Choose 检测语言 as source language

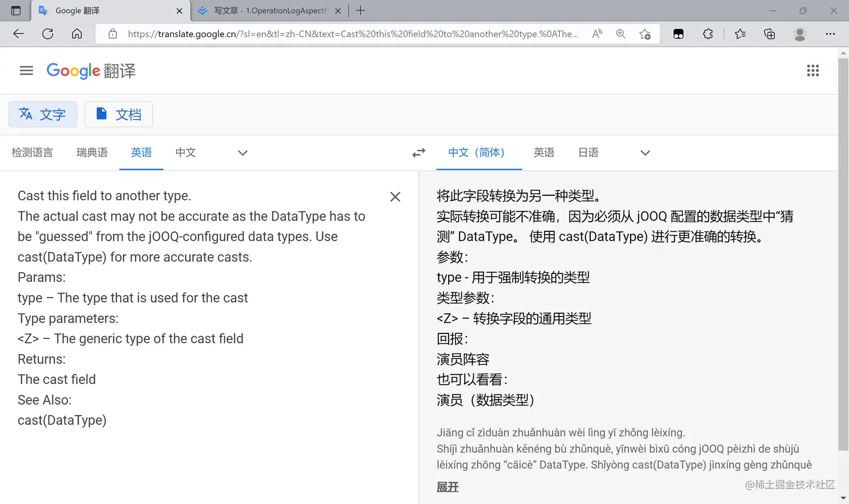[x=33, y=153]
